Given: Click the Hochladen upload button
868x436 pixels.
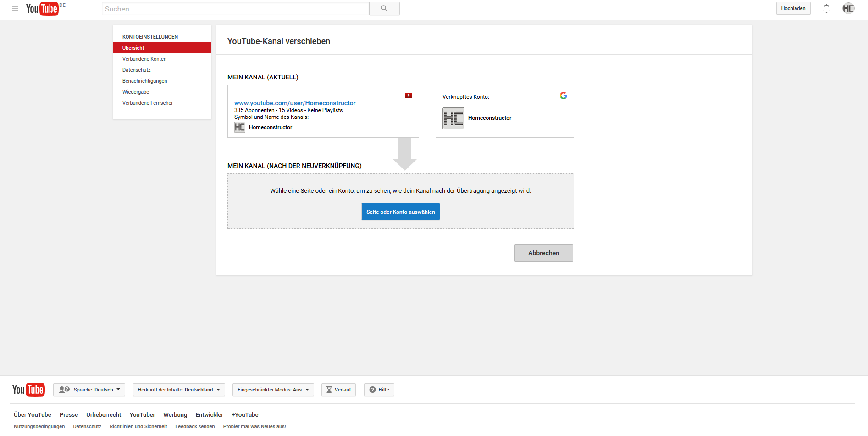Looking at the screenshot, I should [793, 8].
